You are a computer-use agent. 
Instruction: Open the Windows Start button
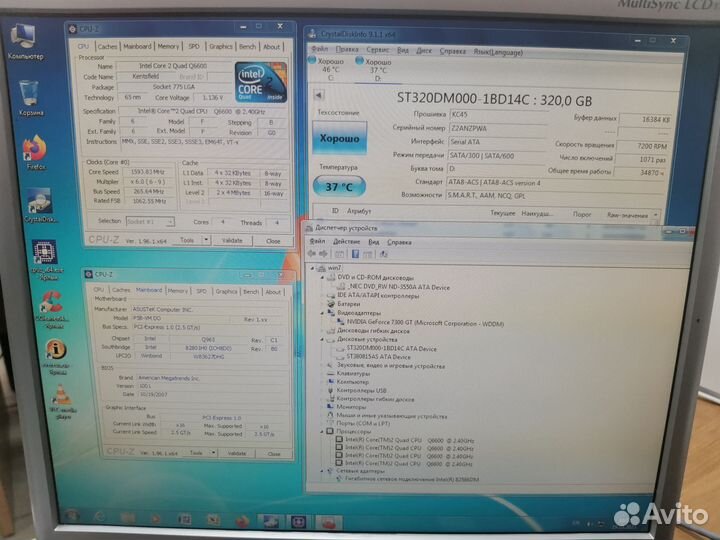pos(72,517)
